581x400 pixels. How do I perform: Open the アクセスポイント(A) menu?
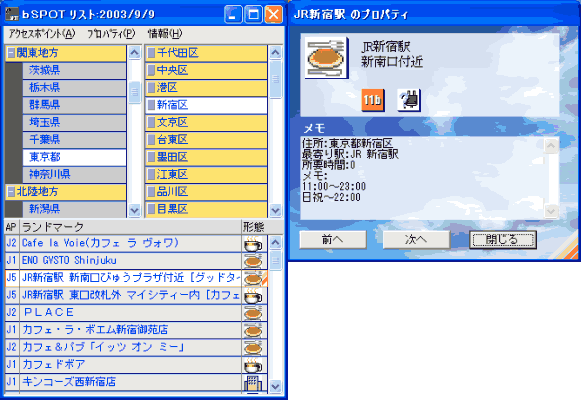coord(42,34)
